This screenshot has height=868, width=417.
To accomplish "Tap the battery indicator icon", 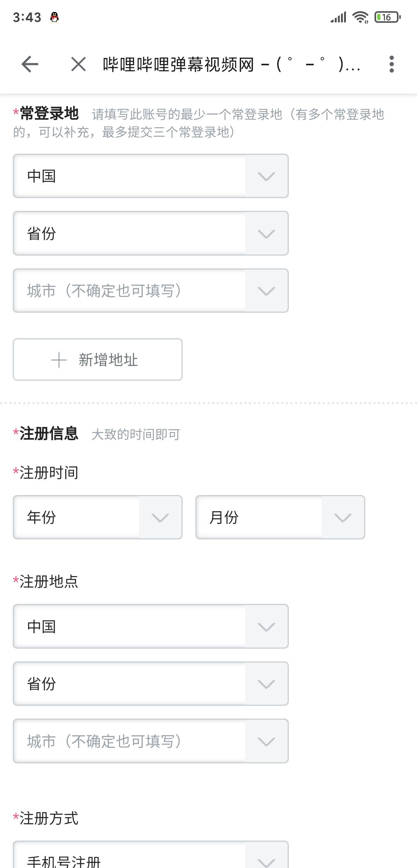I will tap(388, 17).
